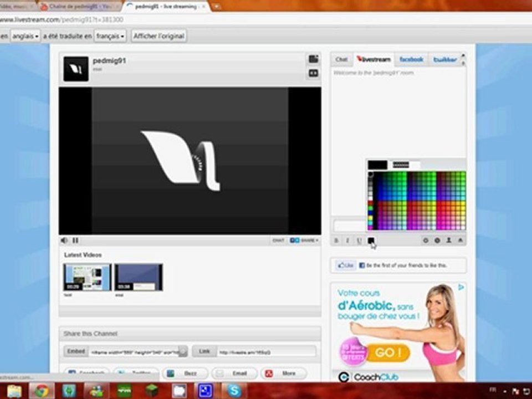Share the channel via Buzz
Viewport: 532px width, 399px height.
pyautogui.click(x=185, y=373)
